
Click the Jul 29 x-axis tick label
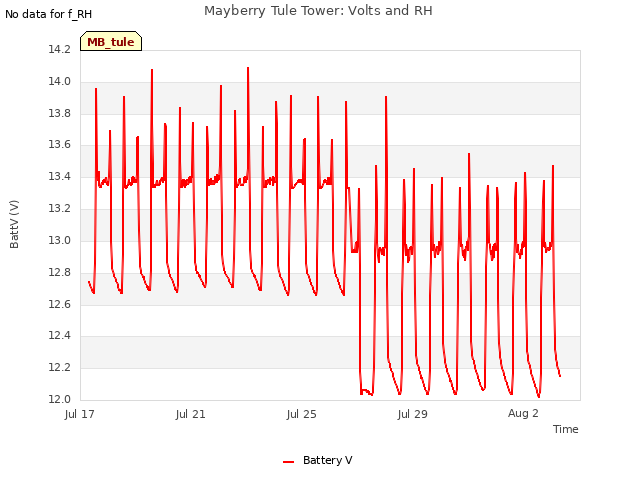tap(413, 414)
